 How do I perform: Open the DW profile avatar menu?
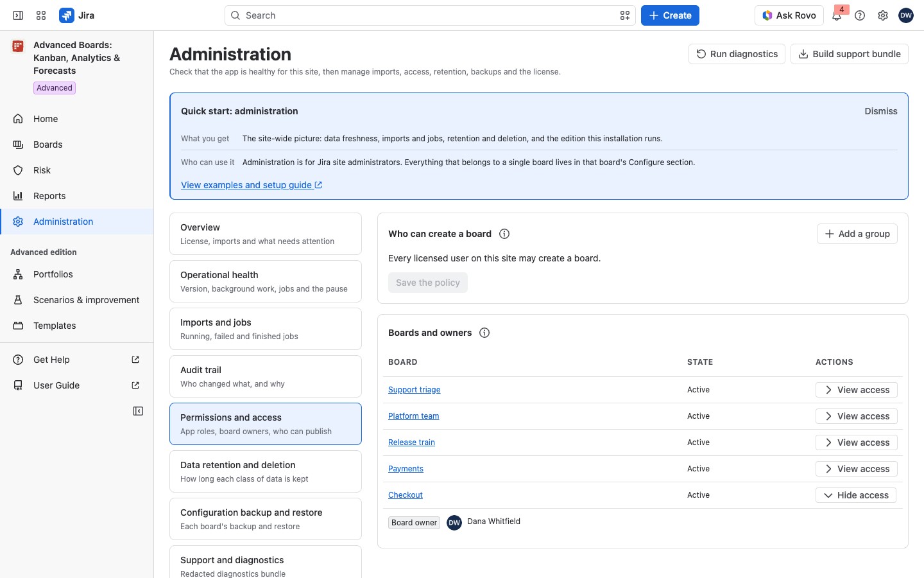point(906,15)
